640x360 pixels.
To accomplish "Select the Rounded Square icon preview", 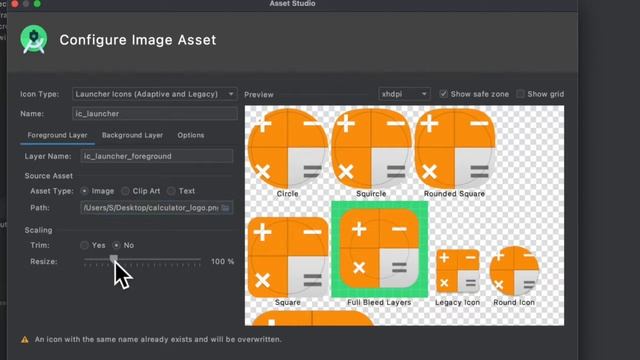I will pos(455,149).
